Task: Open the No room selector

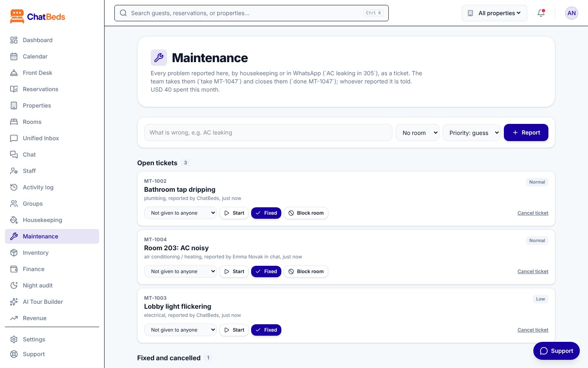Action: (417, 132)
